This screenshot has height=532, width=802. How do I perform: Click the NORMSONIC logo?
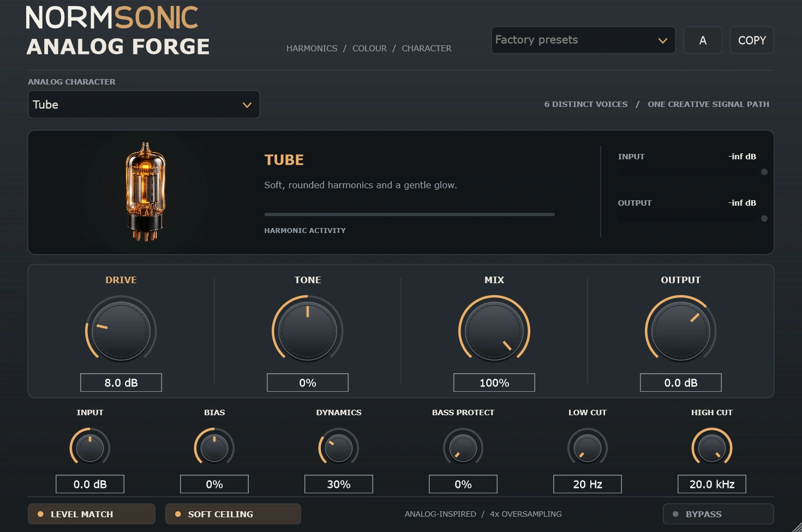pos(112,17)
